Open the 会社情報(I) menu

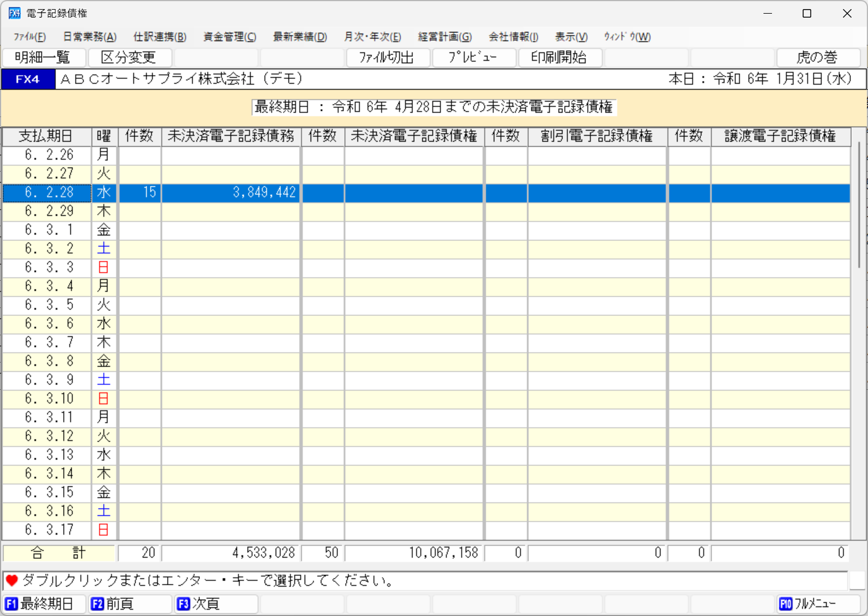(x=514, y=36)
